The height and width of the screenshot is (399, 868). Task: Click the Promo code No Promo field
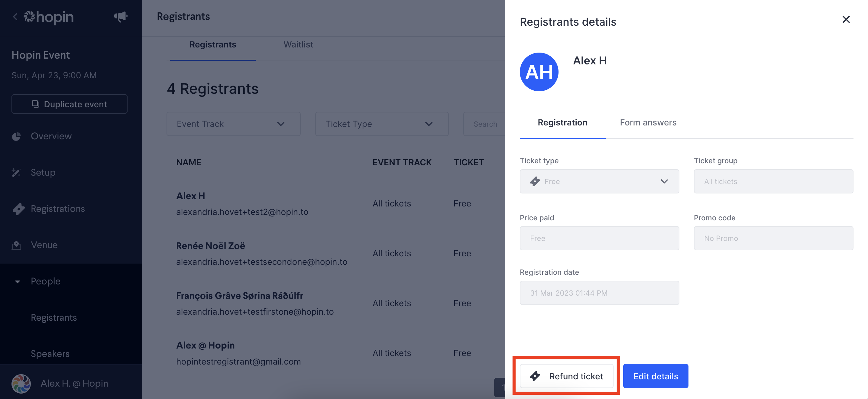click(773, 238)
